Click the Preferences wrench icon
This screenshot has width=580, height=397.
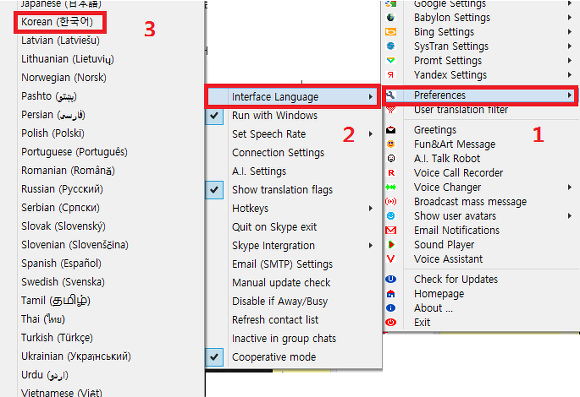tap(391, 95)
